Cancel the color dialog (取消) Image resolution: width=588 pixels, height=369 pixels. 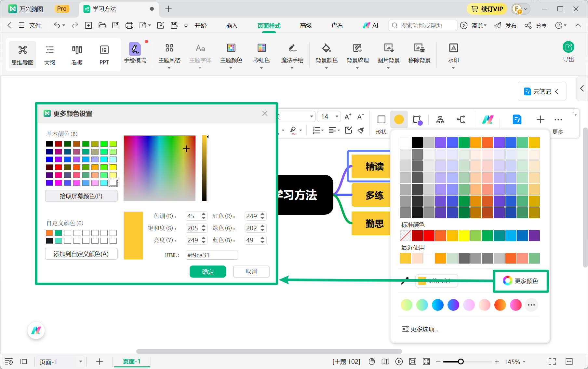tap(251, 272)
